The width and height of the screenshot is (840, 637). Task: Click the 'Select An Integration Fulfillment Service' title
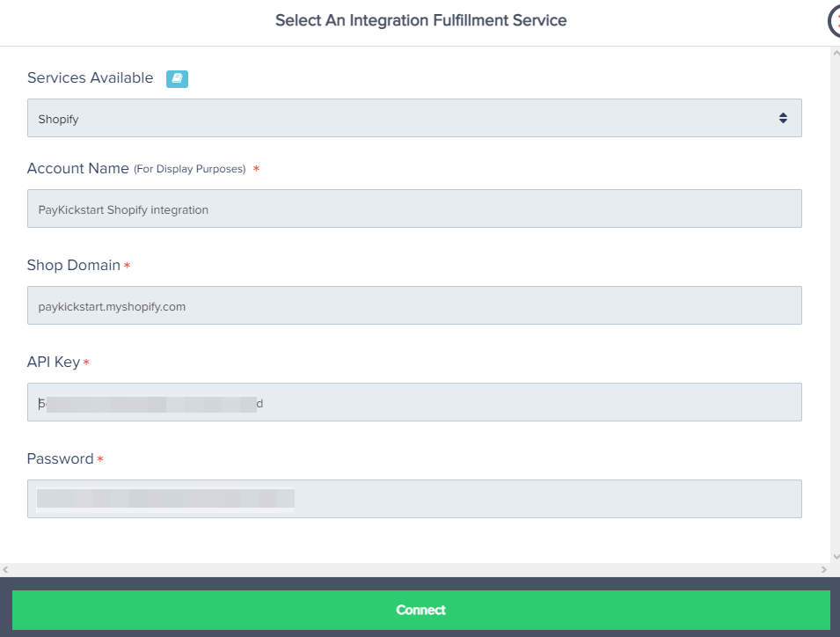(421, 20)
